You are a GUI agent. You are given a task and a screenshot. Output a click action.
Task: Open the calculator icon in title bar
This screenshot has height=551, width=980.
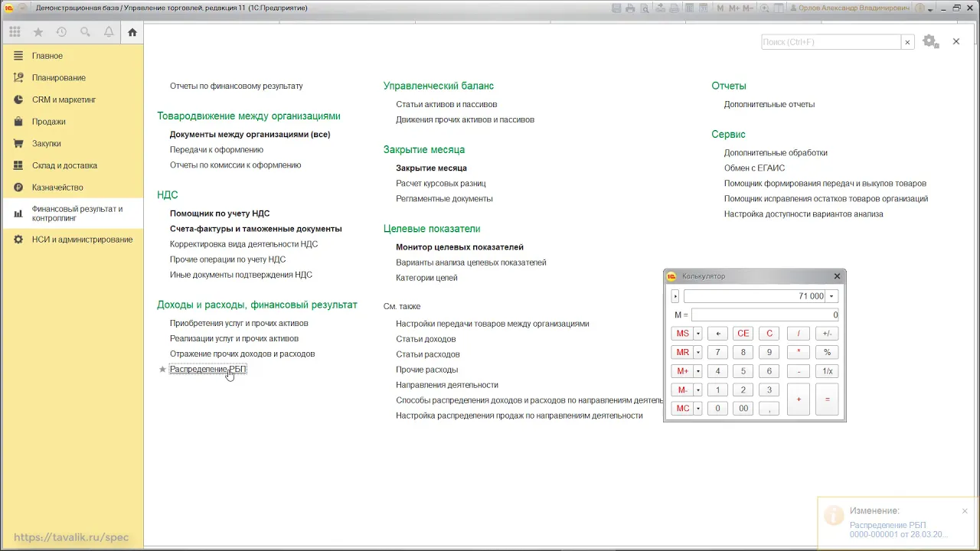click(x=690, y=8)
